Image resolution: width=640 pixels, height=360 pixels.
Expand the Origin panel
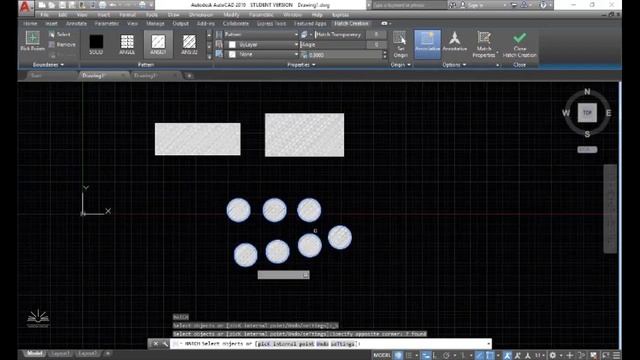pyautogui.click(x=400, y=65)
